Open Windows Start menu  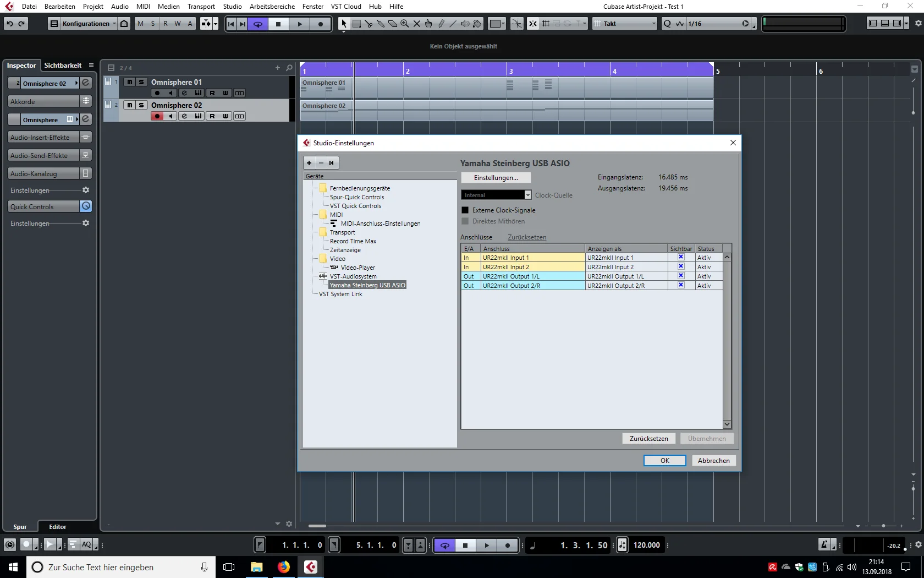coord(13,567)
